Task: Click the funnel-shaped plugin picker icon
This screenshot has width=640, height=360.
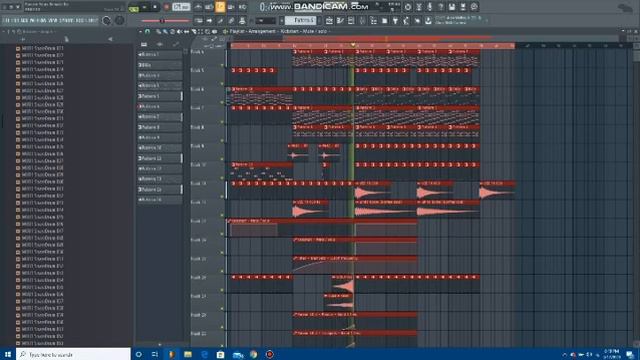Action: tap(395, 20)
